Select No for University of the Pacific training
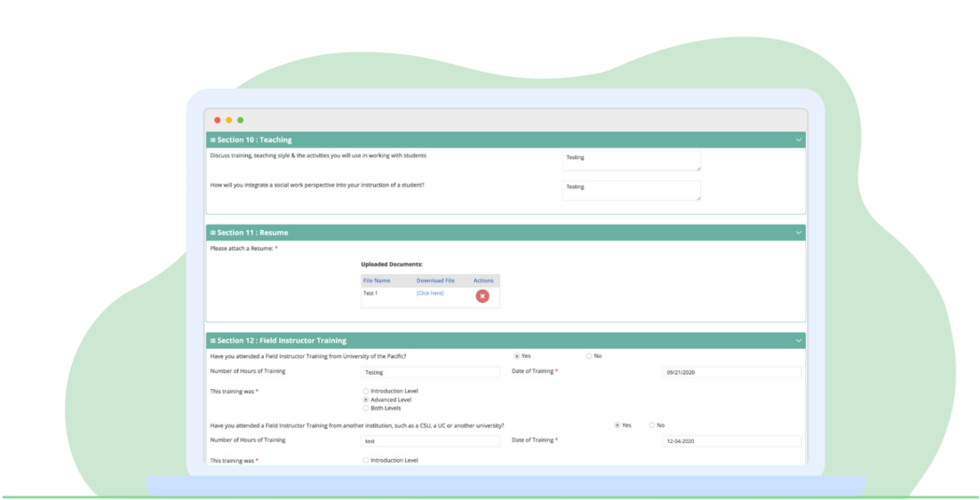Viewport: 980px width, 500px height. [588, 356]
